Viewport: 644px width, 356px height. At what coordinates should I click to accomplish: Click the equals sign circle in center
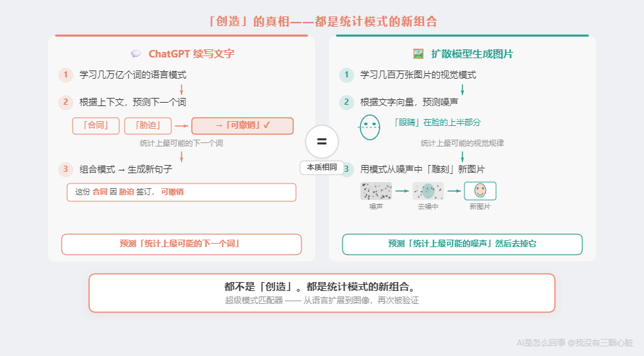(x=321, y=142)
